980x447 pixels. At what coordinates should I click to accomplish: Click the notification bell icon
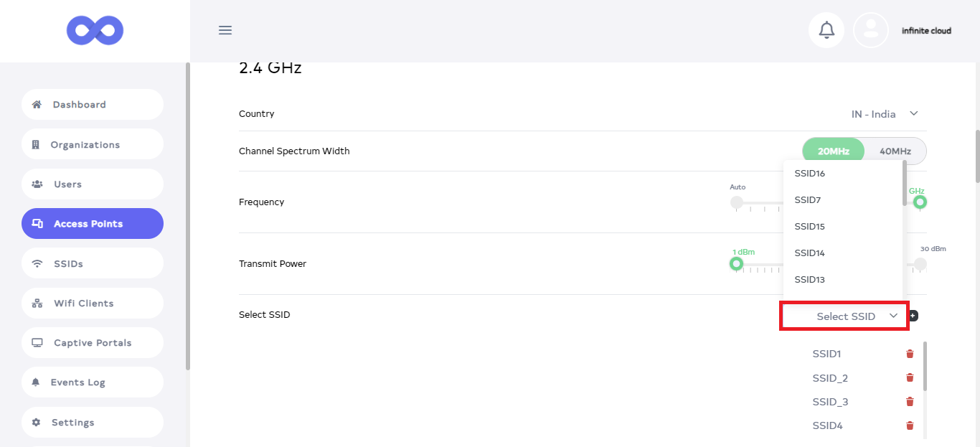(826, 30)
